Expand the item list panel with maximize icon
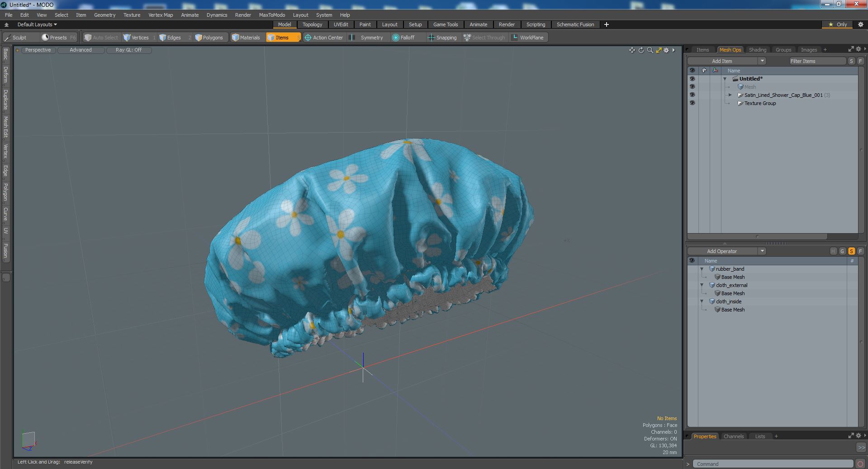Image resolution: width=868 pixels, height=469 pixels. tap(851, 49)
